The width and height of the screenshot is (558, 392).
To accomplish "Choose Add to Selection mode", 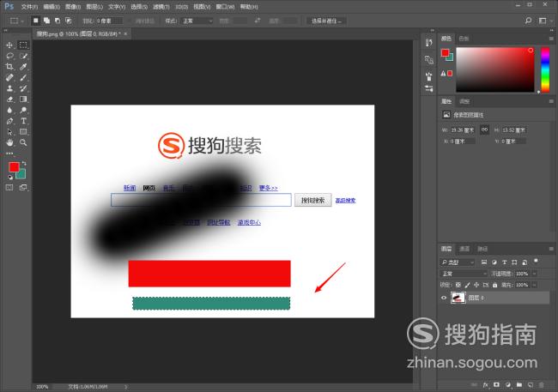I will pyautogui.click(x=46, y=21).
